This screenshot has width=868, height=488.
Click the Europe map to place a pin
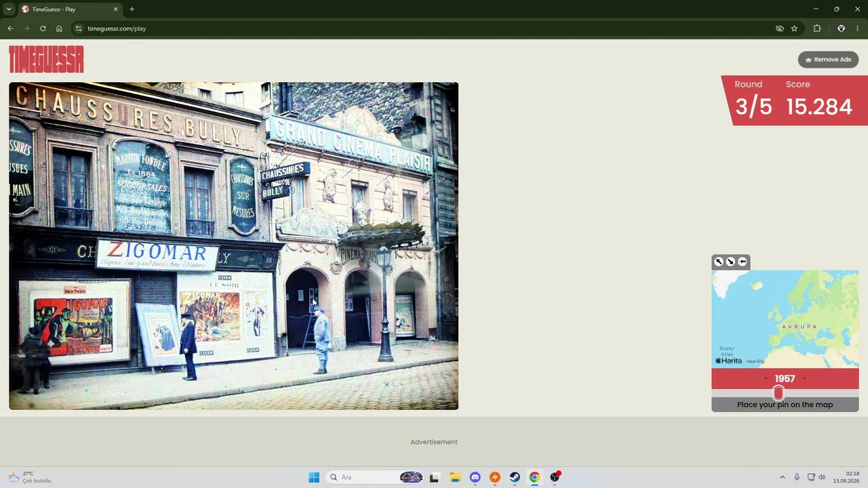785,319
